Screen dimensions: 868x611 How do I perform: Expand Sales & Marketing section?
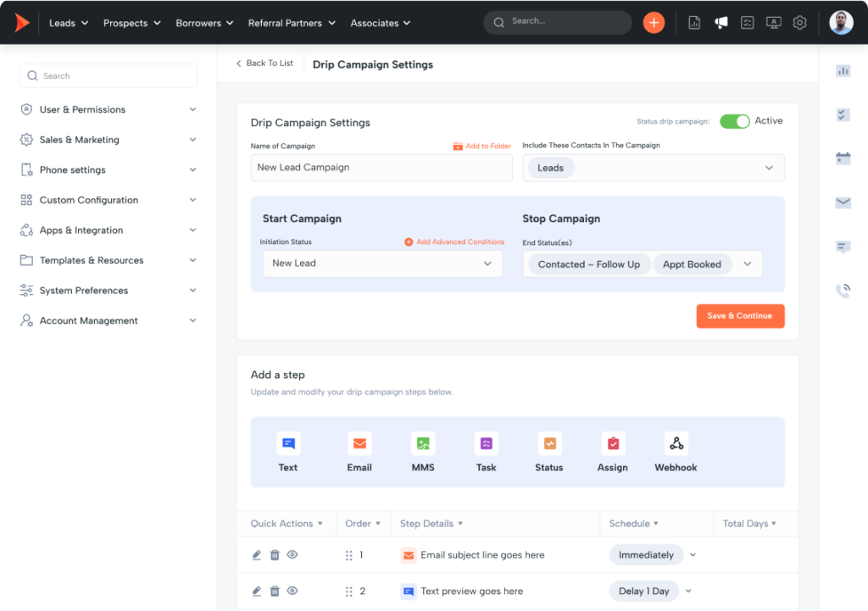[x=108, y=140]
